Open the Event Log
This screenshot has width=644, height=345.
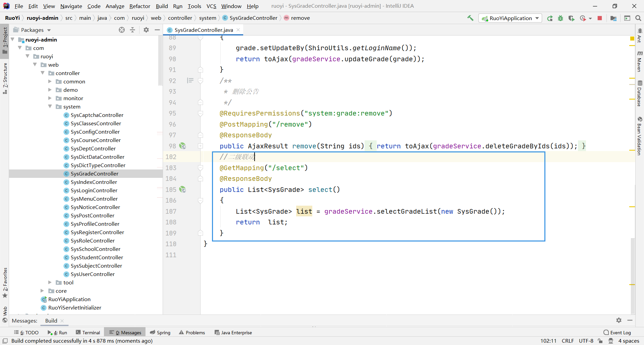tap(617, 332)
